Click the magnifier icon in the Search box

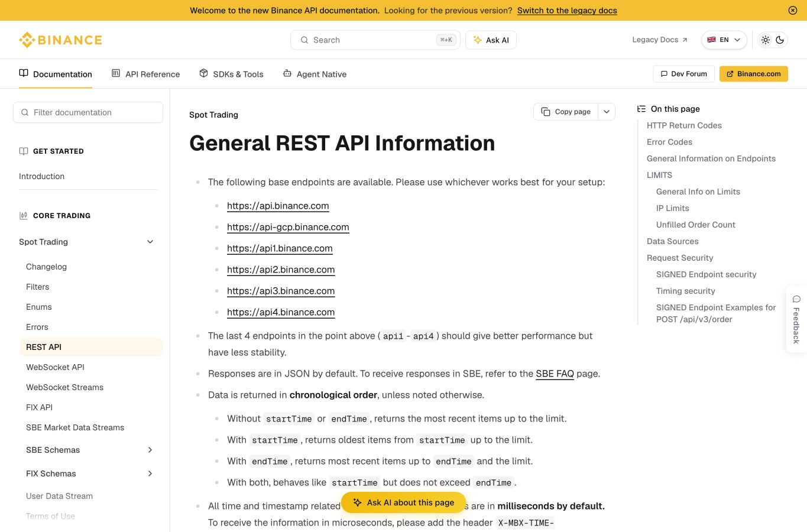(x=304, y=40)
